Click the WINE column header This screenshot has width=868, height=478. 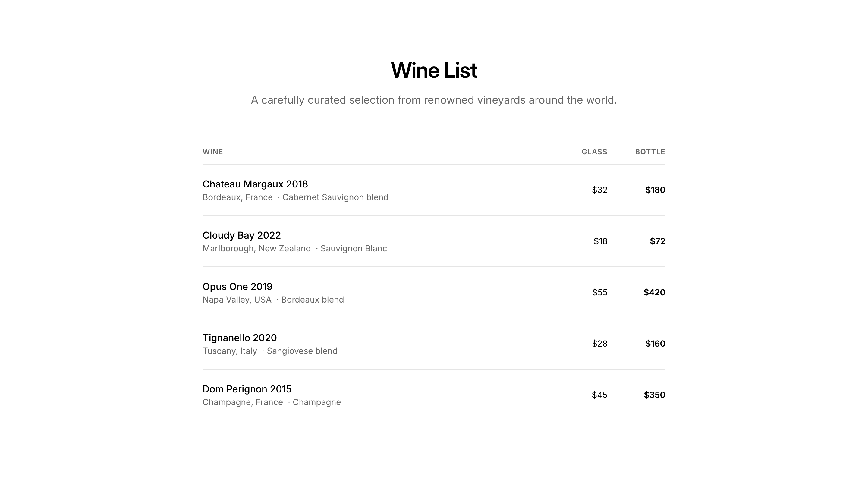click(x=212, y=152)
